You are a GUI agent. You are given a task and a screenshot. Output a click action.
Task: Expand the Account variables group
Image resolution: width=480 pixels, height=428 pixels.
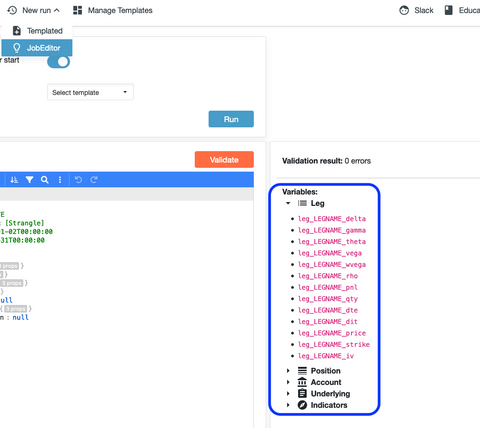click(288, 382)
